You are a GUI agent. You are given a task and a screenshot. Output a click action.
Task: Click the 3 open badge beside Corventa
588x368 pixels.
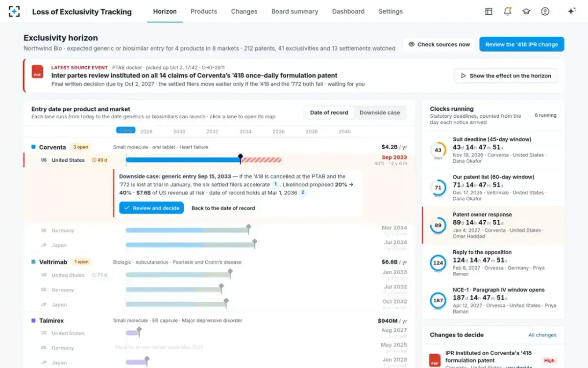[x=80, y=147]
